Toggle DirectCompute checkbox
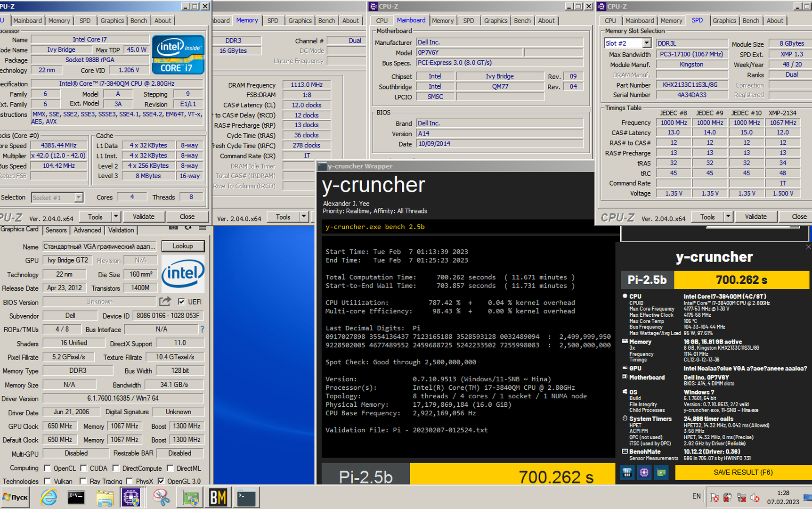 [x=116, y=468]
